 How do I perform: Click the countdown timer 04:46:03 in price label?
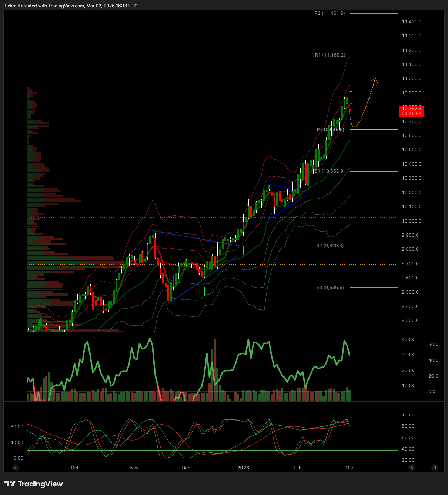411,113
